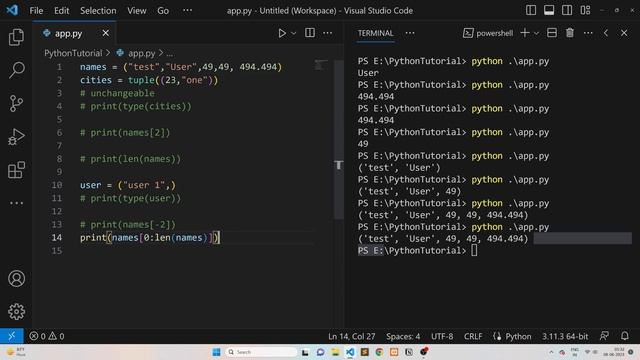Go to line via Ln 14, Col 27
Viewport: 640px width, 360px height.
coord(351,336)
